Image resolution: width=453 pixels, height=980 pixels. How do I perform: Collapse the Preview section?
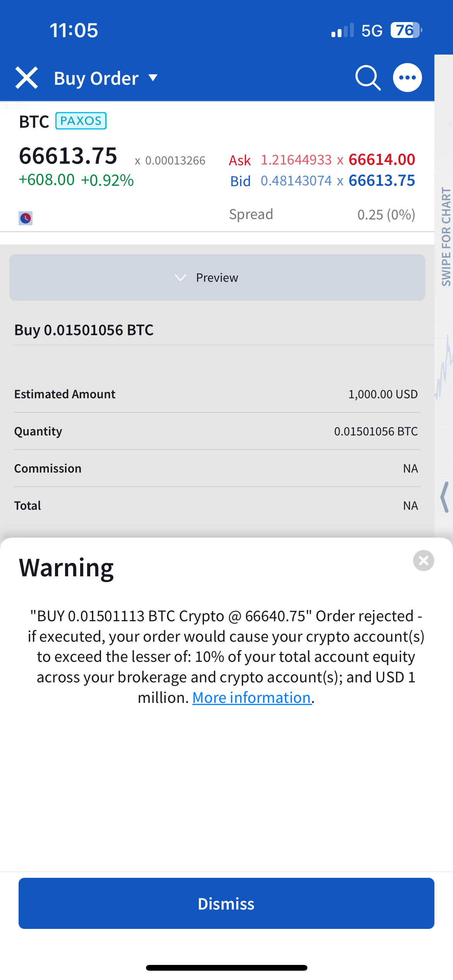click(x=217, y=278)
